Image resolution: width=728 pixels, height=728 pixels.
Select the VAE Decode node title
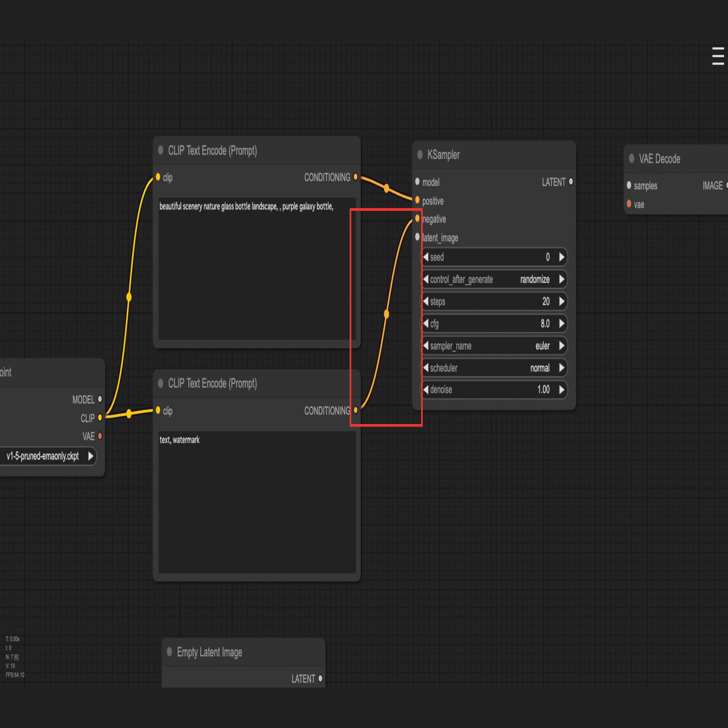[x=660, y=159]
